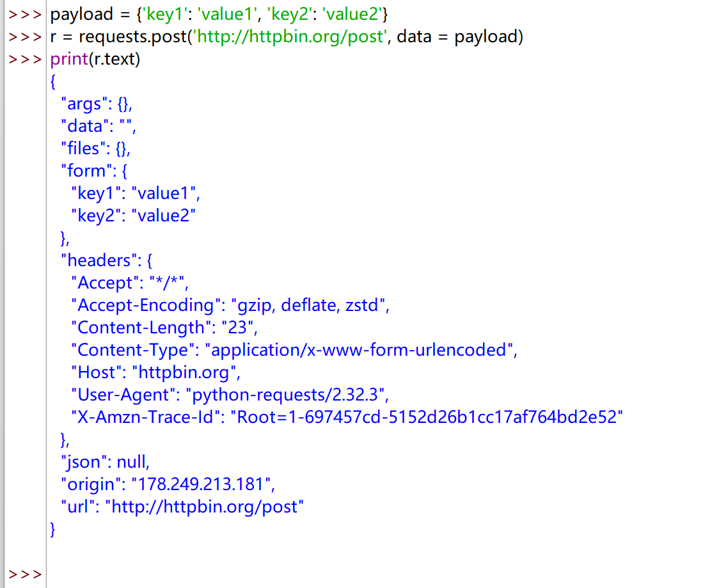
Task: Click the "Content-Length": "23" line
Action: pos(164,328)
